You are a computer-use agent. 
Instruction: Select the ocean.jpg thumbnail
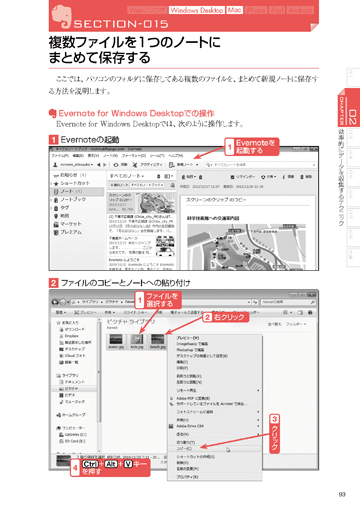[116, 341]
